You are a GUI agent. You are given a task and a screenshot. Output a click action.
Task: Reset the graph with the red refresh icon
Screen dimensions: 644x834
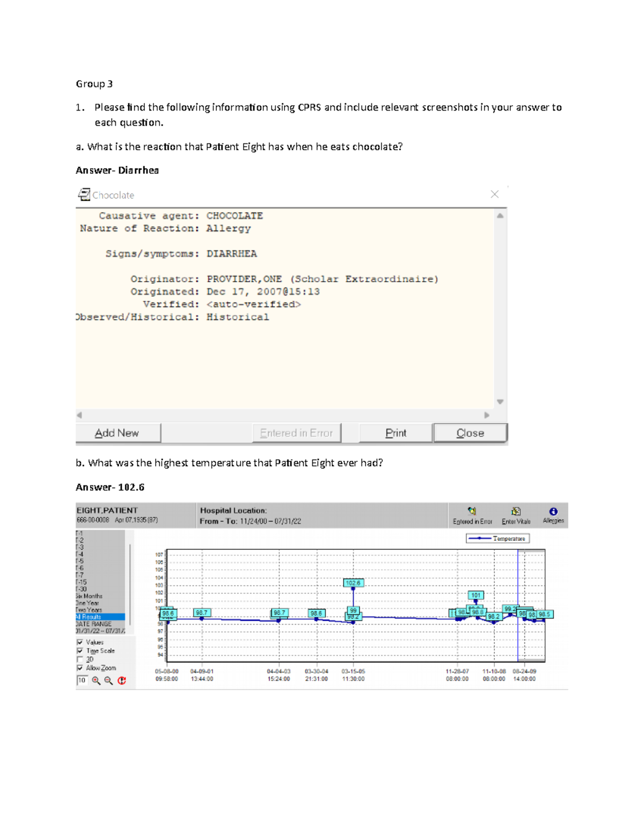[x=122, y=680]
